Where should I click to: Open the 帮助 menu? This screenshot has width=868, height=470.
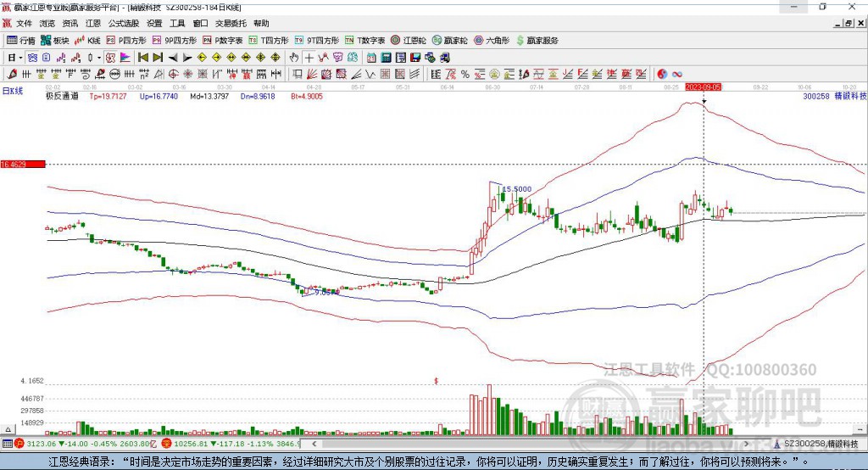click(261, 23)
